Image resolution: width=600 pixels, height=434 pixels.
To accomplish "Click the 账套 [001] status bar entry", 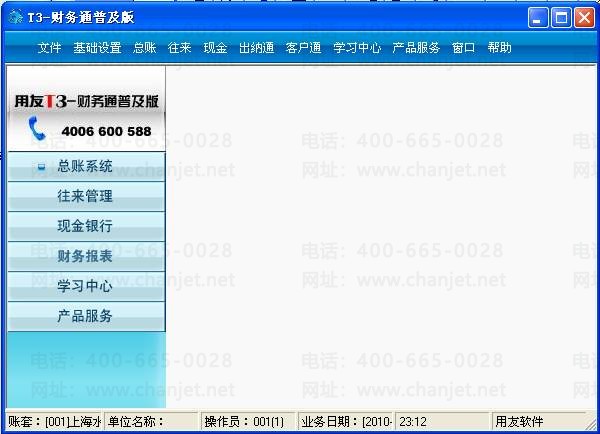I will coord(54,421).
